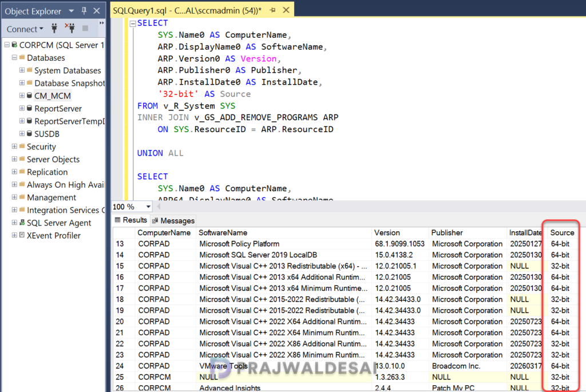The width and height of the screenshot is (586, 392).
Task: Open the Connect dropdown menu
Action: (x=25, y=29)
